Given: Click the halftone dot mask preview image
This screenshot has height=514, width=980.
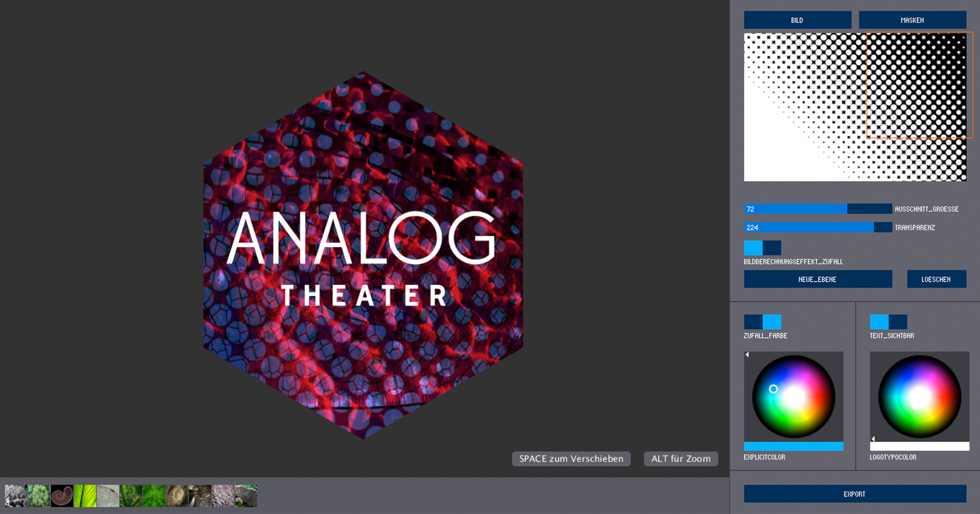Looking at the screenshot, I should [855, 107].
